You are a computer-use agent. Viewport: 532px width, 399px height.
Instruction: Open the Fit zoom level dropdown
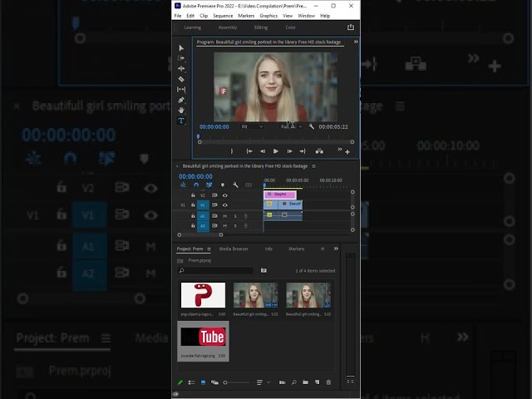(x=252, y=126)
